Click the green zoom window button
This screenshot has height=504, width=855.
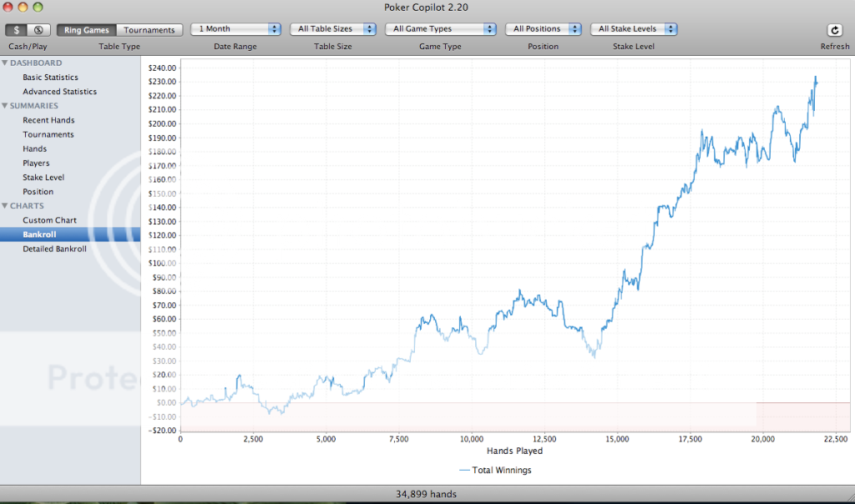point(38,7)
